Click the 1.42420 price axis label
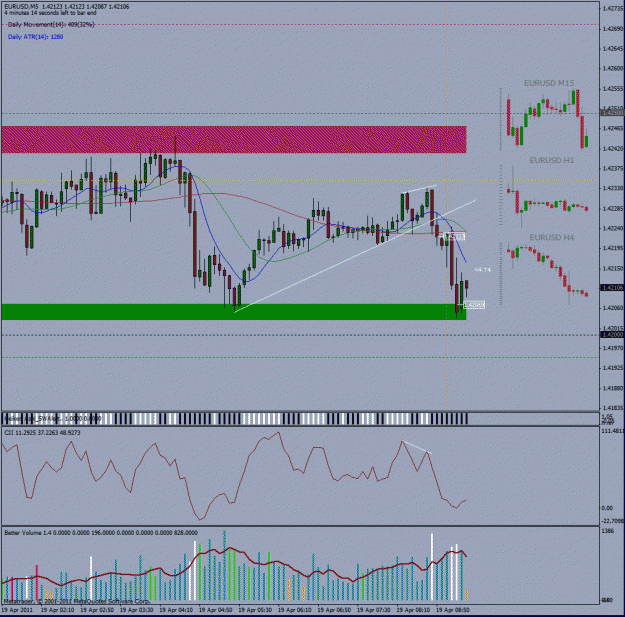Viewport: 625px width, 617px height. pos(613,148)
